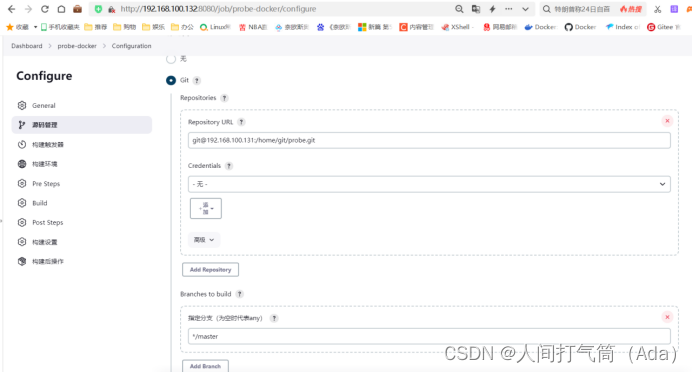
Task: Open the Credentials dropdown showing 无
Action: pos(429,184)
